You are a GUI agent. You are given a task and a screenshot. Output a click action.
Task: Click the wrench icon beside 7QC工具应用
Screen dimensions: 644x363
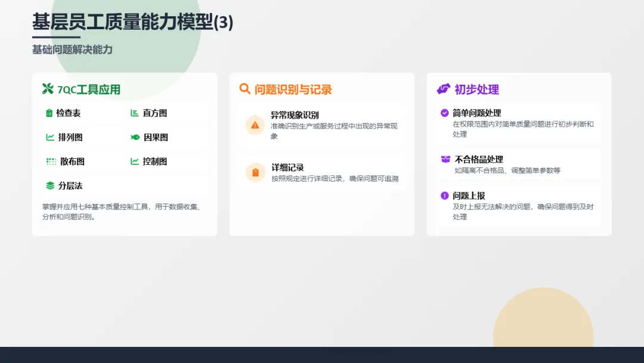[48, 89]
